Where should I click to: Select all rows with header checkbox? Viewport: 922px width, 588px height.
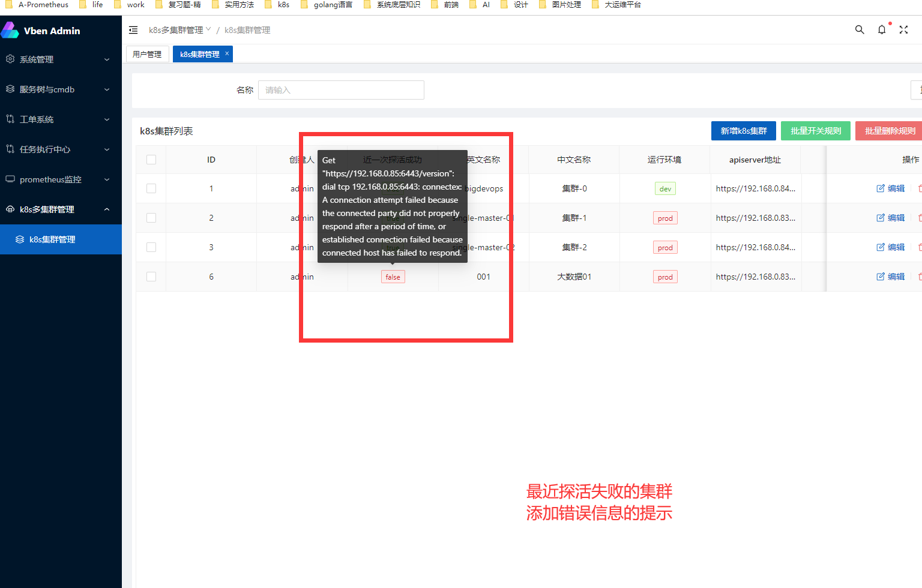(x=151, y=160)
